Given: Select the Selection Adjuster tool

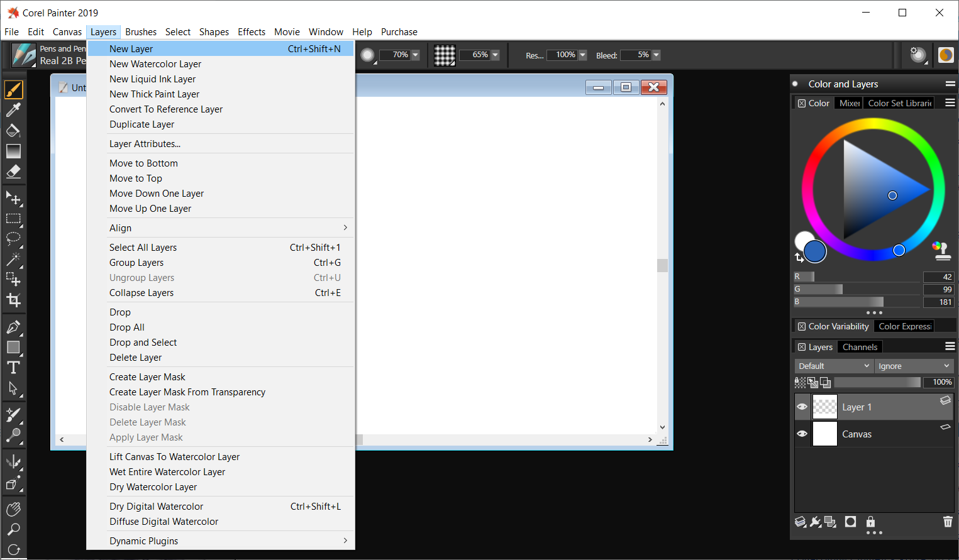Looking at the screenshot, I should pos(13,279).
